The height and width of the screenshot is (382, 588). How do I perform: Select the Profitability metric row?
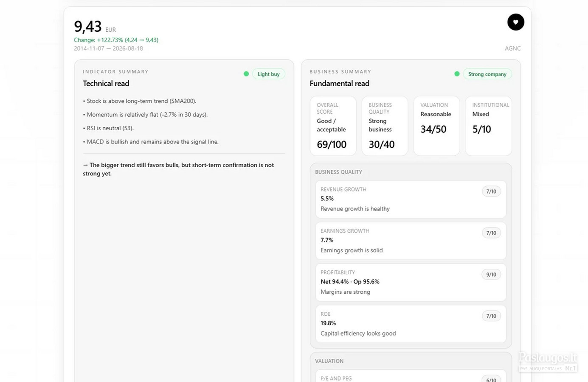[x=411, y=282]
